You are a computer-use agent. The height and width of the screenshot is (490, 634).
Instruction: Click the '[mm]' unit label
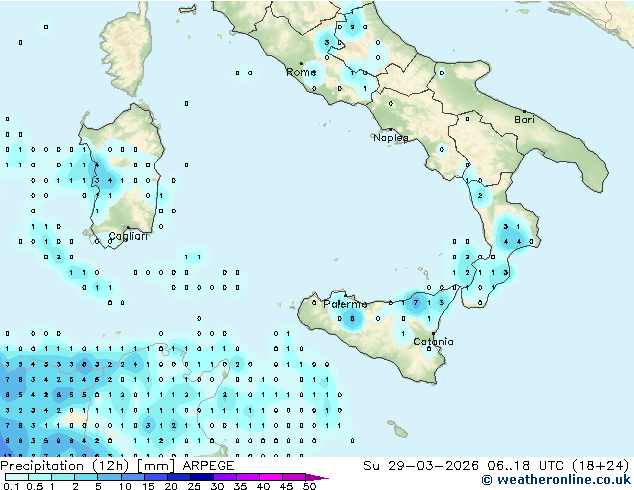point(156,466)
